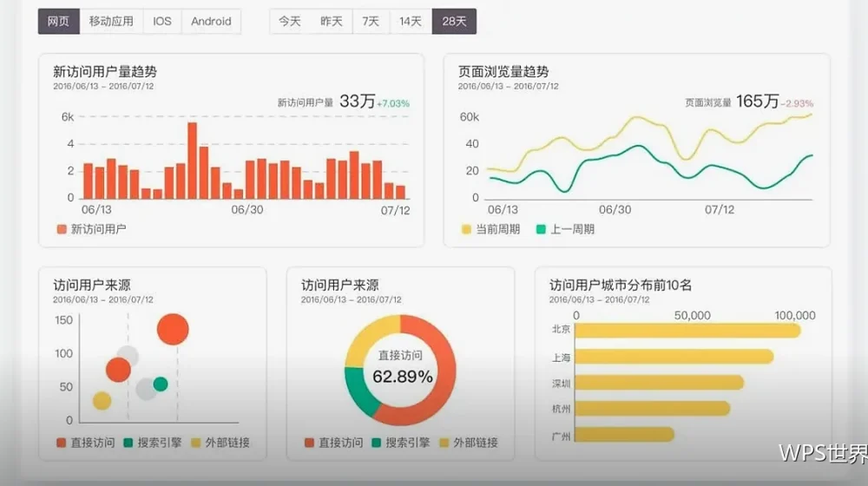Select the 今天 time range
The height and width of the screenshot is (486, 868).
click(290, 22)
